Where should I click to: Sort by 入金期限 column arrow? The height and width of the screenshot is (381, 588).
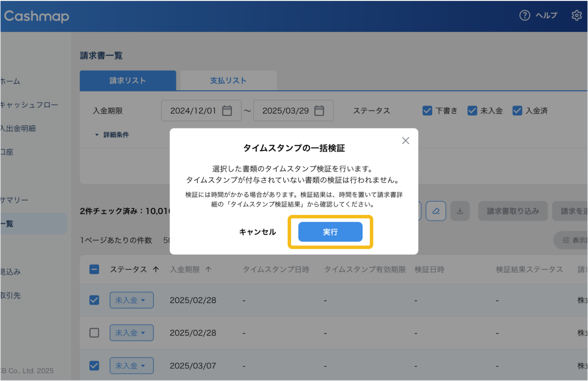click(208, 269)
